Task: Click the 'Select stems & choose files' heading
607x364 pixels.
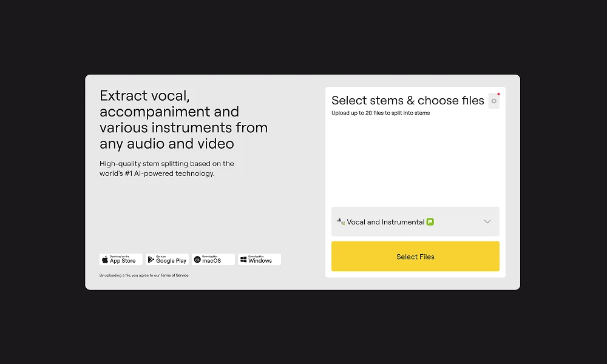Action: click(x=408, y=101)
